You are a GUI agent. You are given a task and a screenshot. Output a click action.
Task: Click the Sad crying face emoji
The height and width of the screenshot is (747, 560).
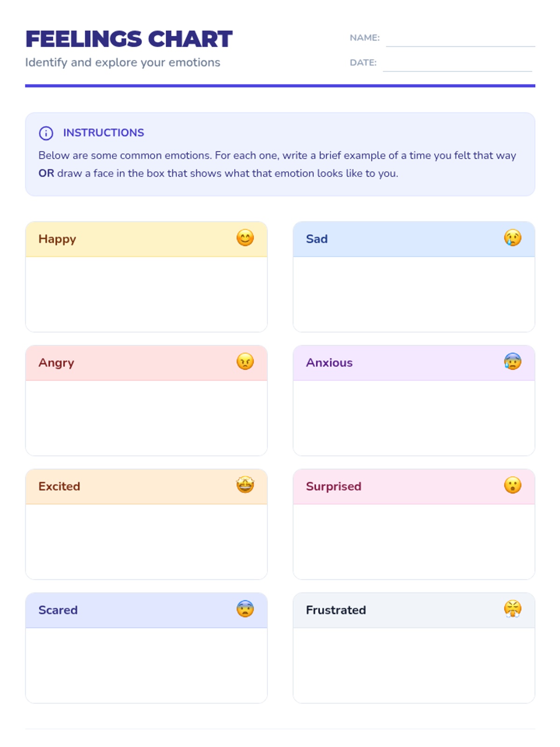(x=512, y=238)
